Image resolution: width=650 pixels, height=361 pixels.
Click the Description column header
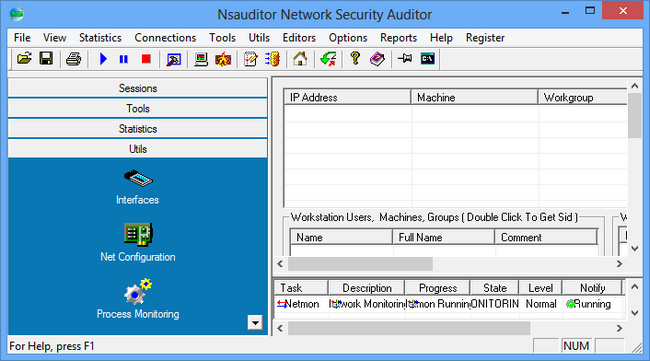366,288
